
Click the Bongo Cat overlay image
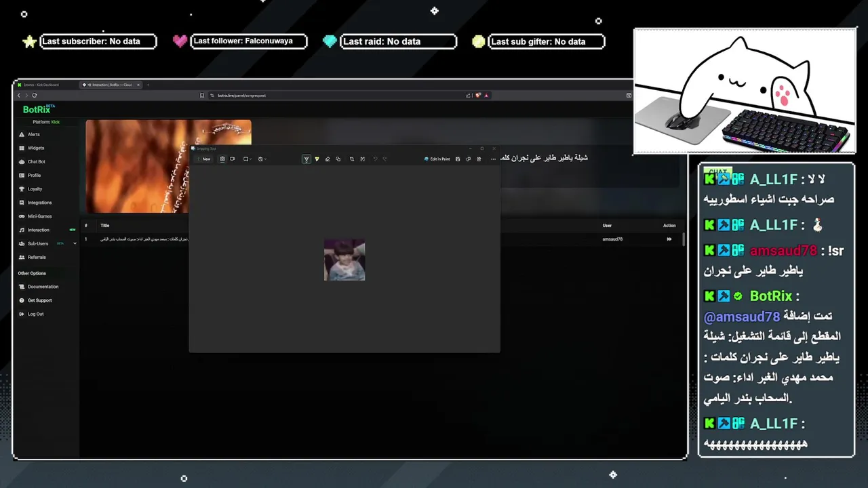[x=745, y=91]
